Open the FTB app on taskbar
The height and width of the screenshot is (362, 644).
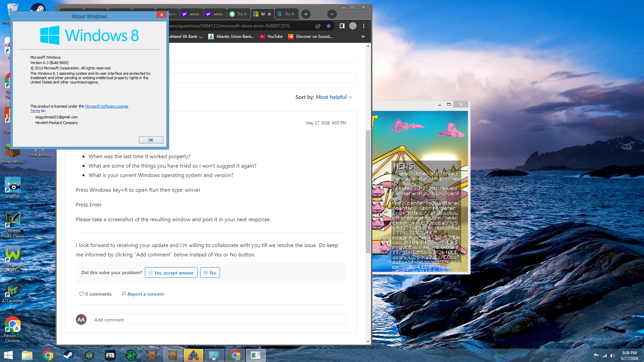pyautogui.click(x=110, y=355)
